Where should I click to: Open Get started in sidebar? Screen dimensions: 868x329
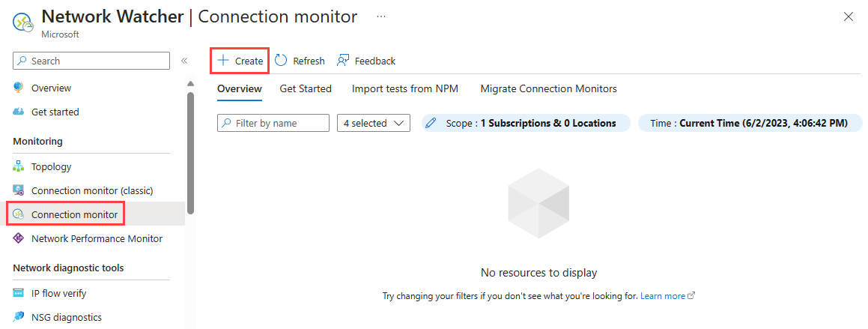[55, 112]
